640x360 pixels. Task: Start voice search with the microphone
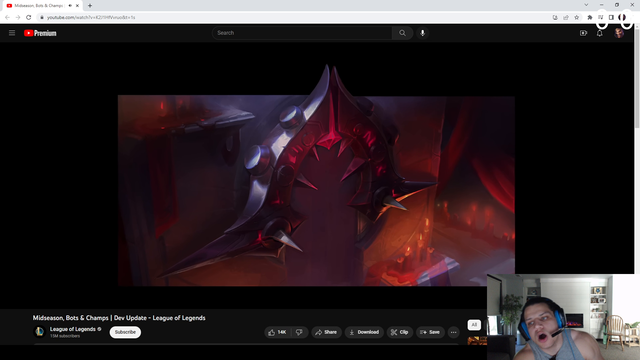point(422,33)
